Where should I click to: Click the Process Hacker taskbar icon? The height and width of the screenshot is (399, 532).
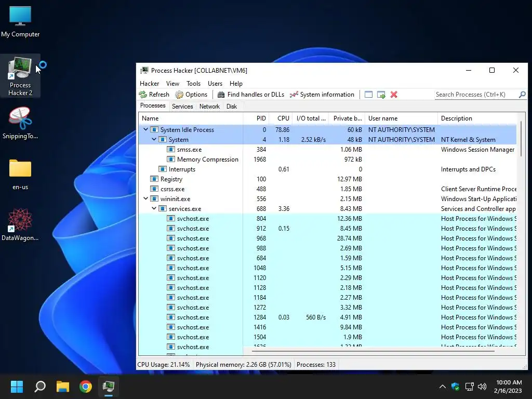tap(109, 387)
